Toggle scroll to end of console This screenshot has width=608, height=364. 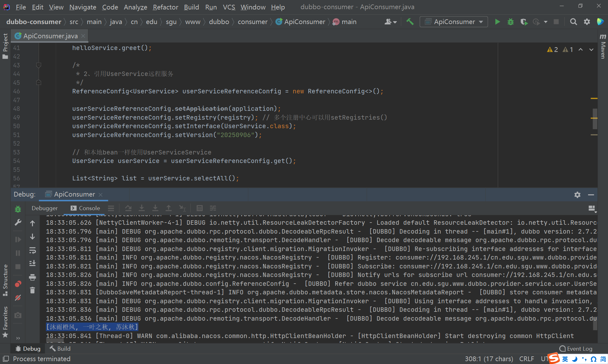[x=32, y=263]
